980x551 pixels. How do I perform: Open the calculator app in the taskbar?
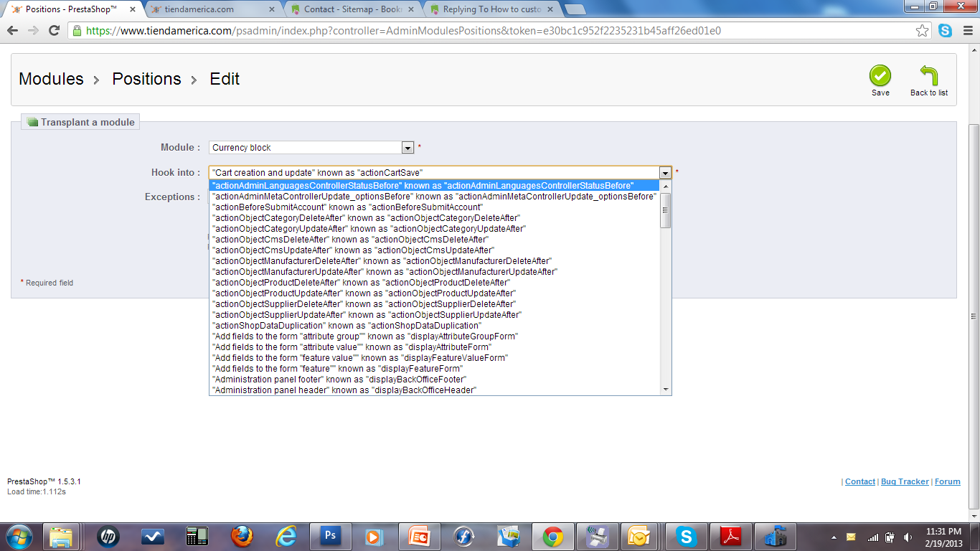pyautogui.click(x=196, y=537)
